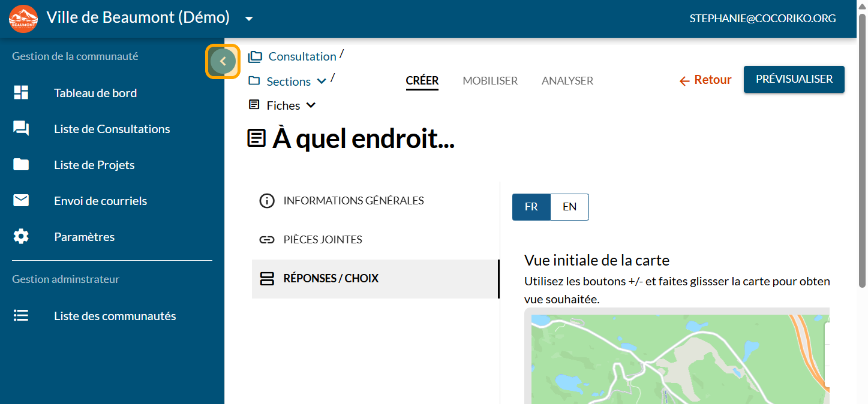Click the Liste des communautés list icon
The height and width of the screenshot is (404, 868).
[x=21, y=316]
